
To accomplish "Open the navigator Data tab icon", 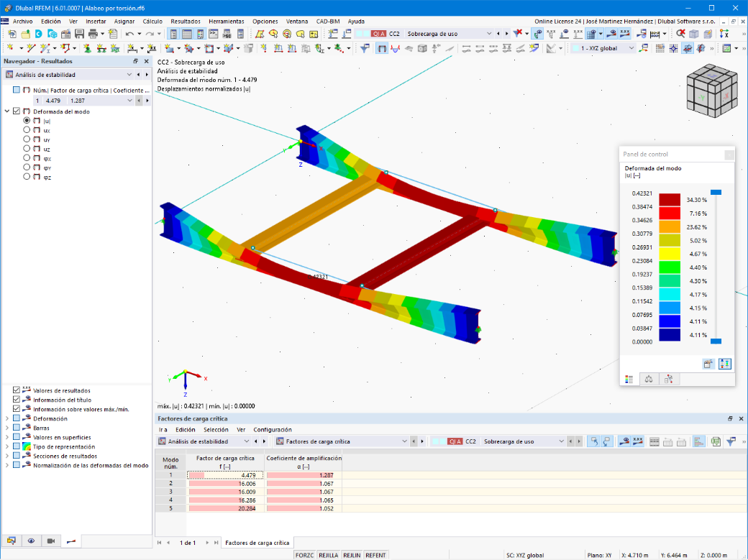I will click(x=12, y=541).
